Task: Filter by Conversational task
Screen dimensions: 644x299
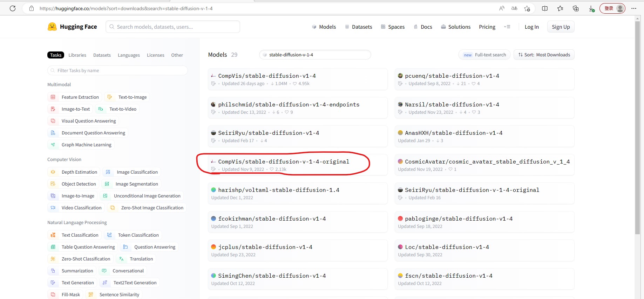Action: pyautogui.click(x=123, y=271)
